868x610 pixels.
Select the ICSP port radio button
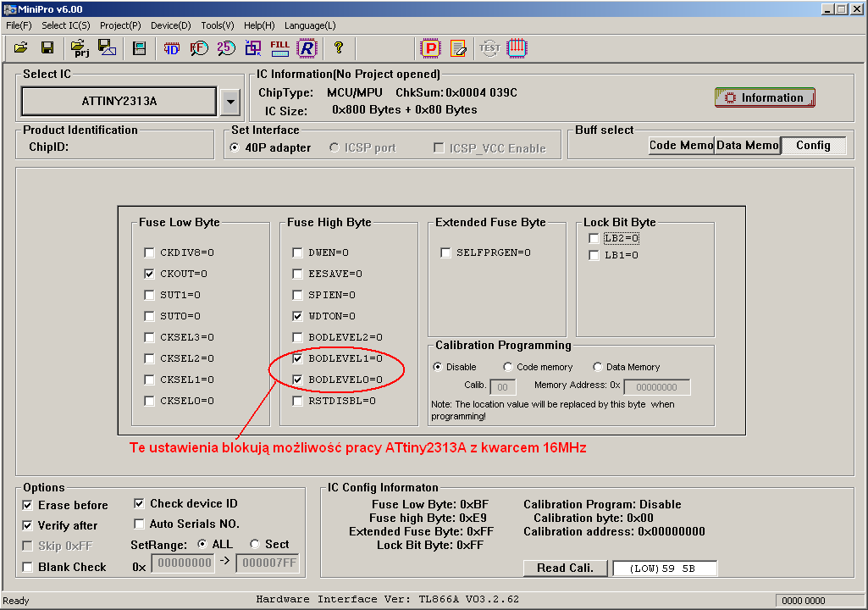coord(334,147)
